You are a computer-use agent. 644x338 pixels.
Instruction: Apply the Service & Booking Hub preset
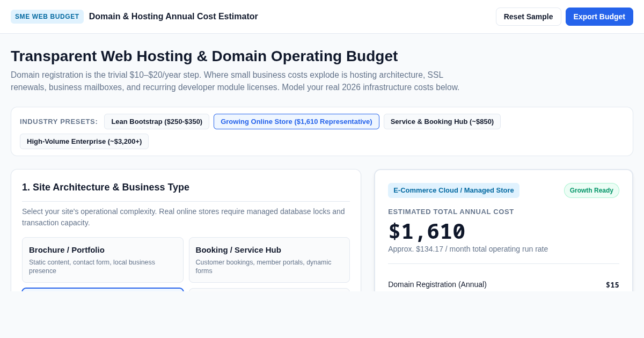(x=442, y=121)
